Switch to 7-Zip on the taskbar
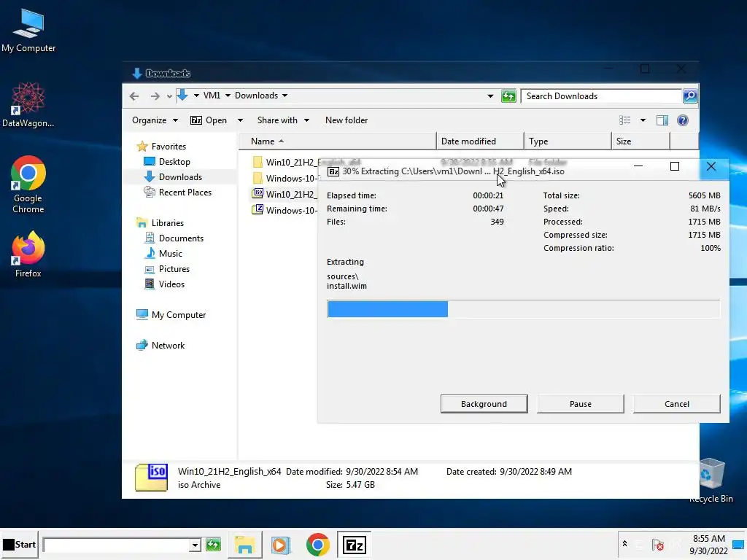 [x=354, y=545]
